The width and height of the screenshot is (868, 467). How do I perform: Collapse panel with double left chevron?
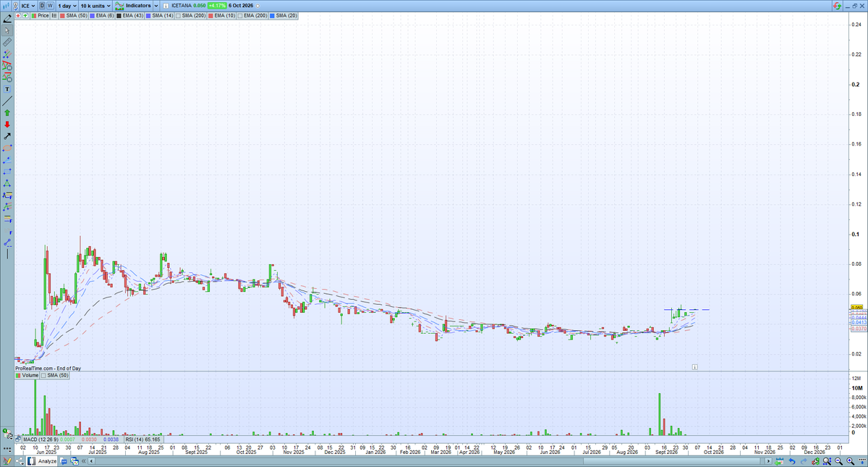tap(83, 461)
